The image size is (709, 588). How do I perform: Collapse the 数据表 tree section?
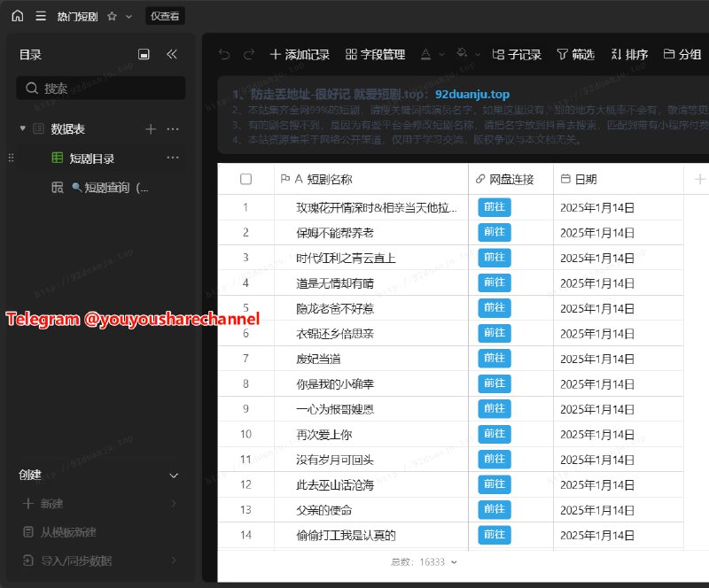pos(22,127)
